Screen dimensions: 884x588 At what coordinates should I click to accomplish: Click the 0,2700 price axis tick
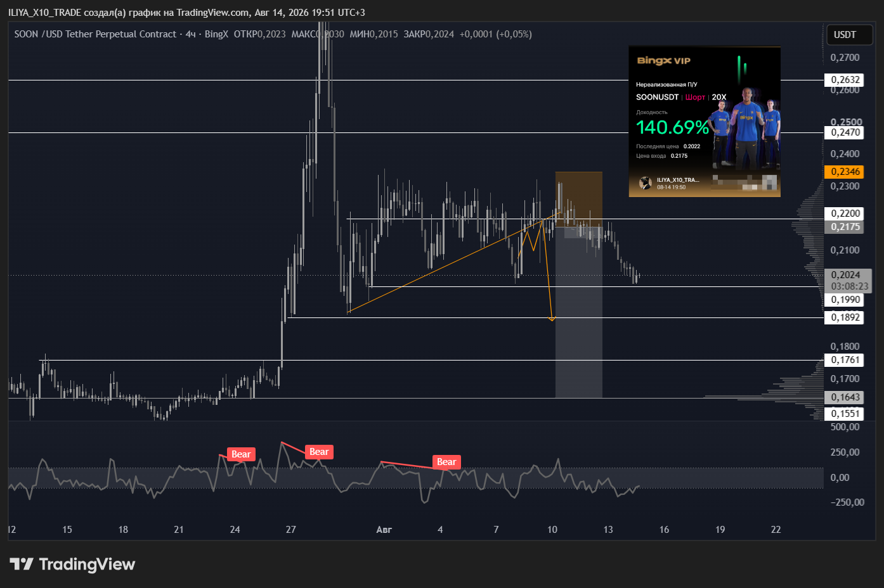pos(845,58)
